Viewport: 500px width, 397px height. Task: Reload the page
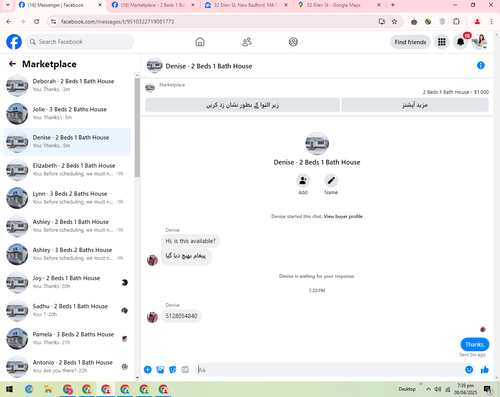pos(37,22)
